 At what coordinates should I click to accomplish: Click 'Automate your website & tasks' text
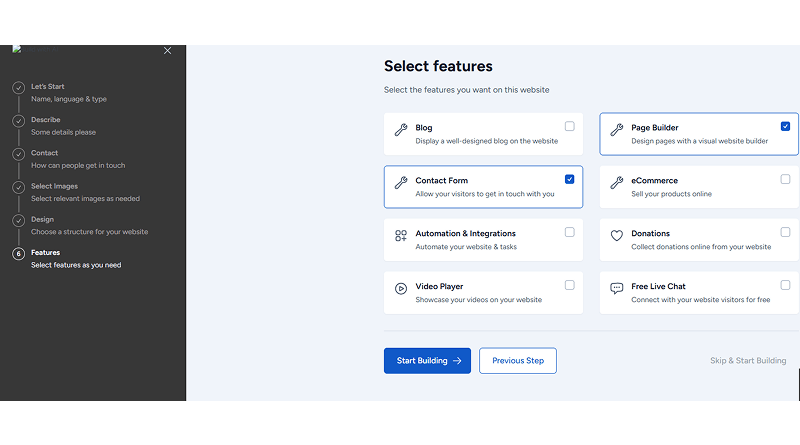click(x=466, y=247)
